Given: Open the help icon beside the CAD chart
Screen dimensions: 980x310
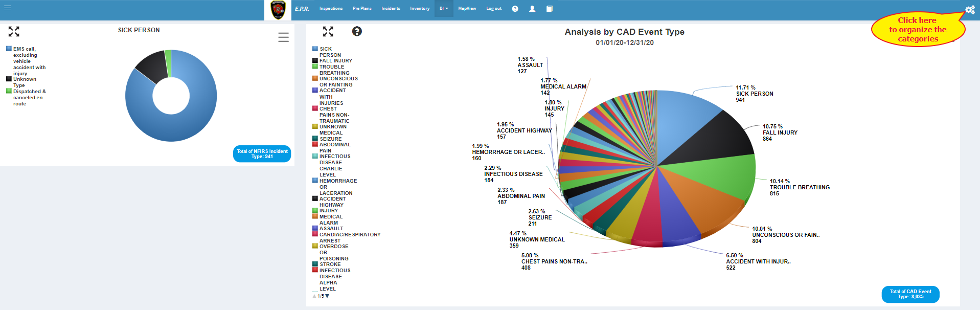Looking at the screenshot, I should [357, 31].
